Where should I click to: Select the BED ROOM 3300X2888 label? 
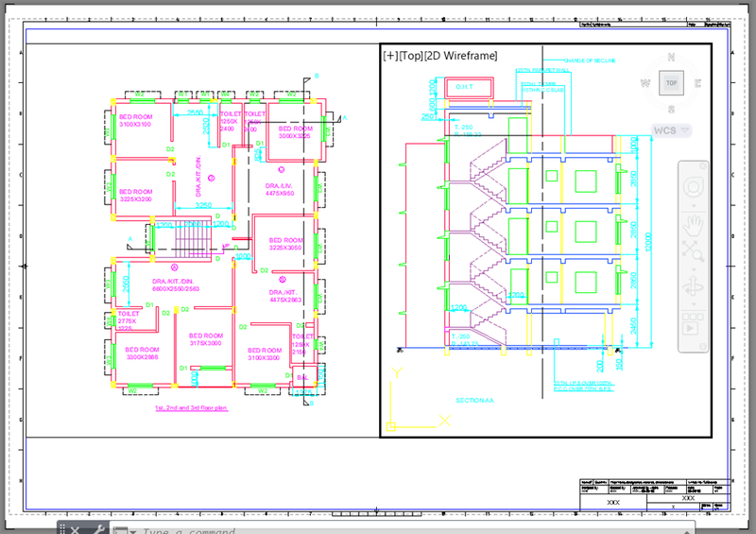click(x=142, y=353)
